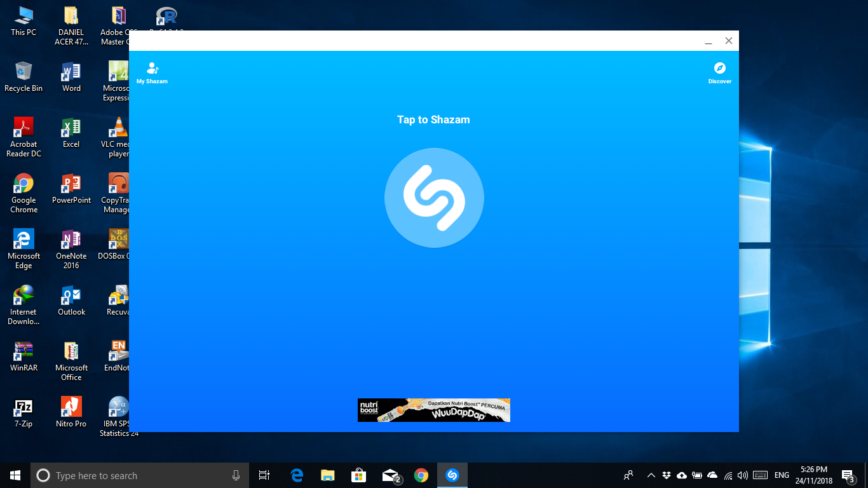868x488 pixels.
Task: Launch Microsoft Store from taskbar
Action: pyautogui.click(x=359, y=475)
